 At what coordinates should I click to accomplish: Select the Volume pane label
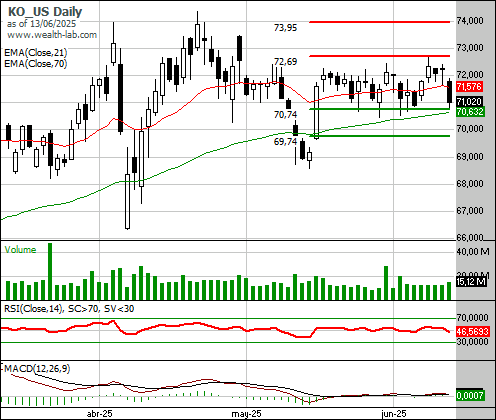pyautogui.click(x=20, y=250)
